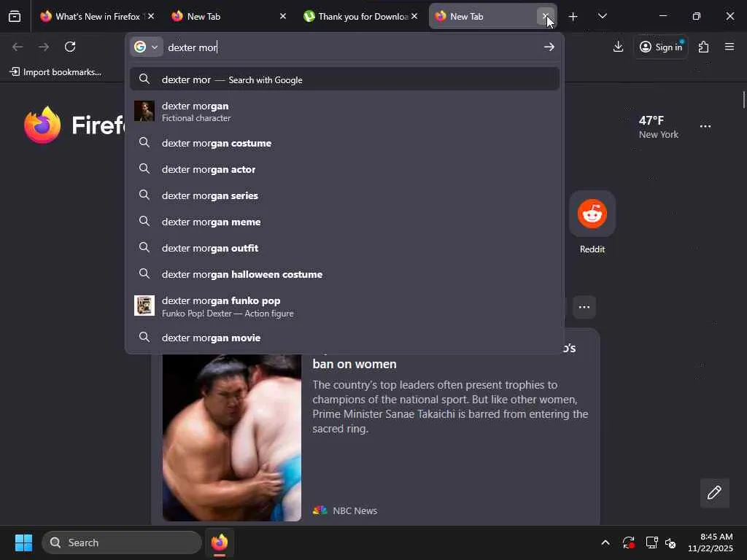The image size is (747, 560).
Task: Select suggestion dexter morgan halloween costume
Action: 344,274
